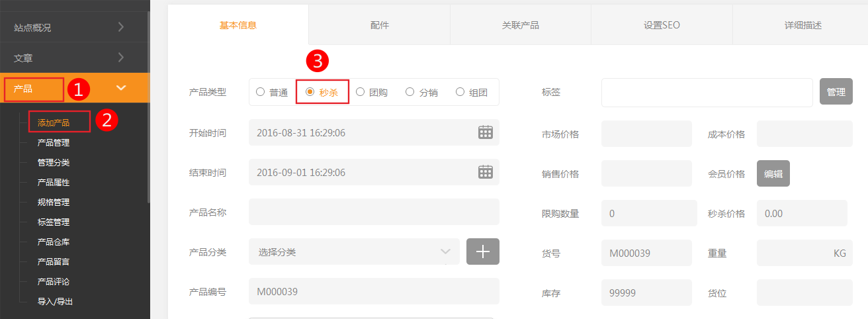Select the 组团 product type radio

[460, 92]
